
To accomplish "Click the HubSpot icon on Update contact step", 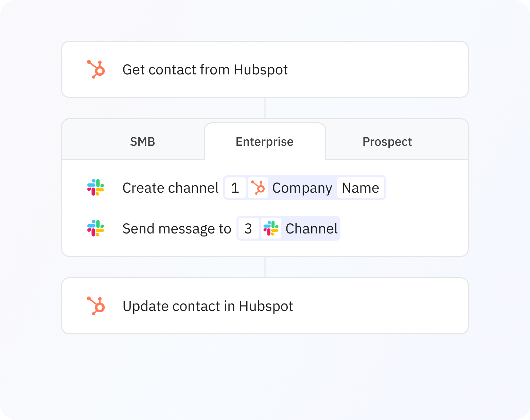I will pyautogui.click(x=96, y=305).
